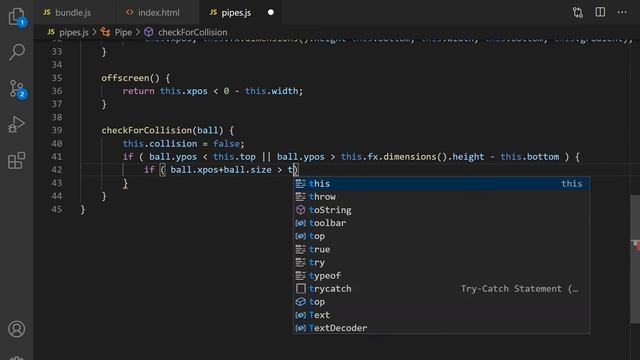The height and width of the screenshot is (360, 640).
Task: Click the variable icon beside TextDecoder
Action: tap(301, 328)
